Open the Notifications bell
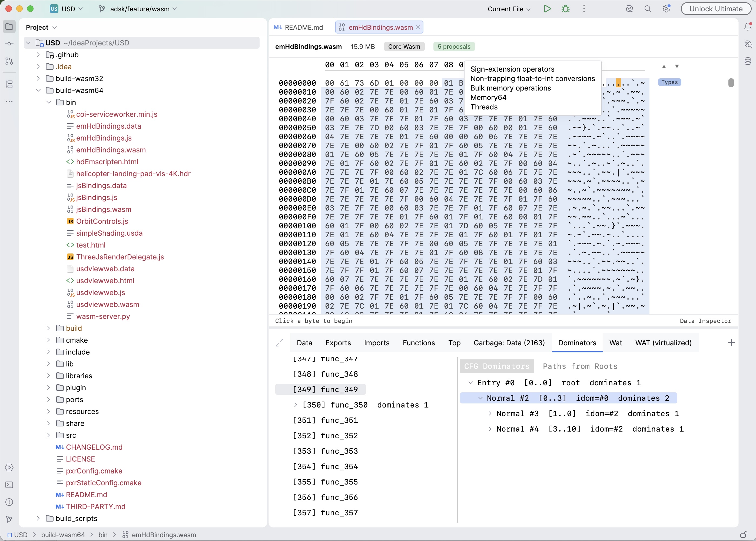756x541 pixels. (748, 27)
